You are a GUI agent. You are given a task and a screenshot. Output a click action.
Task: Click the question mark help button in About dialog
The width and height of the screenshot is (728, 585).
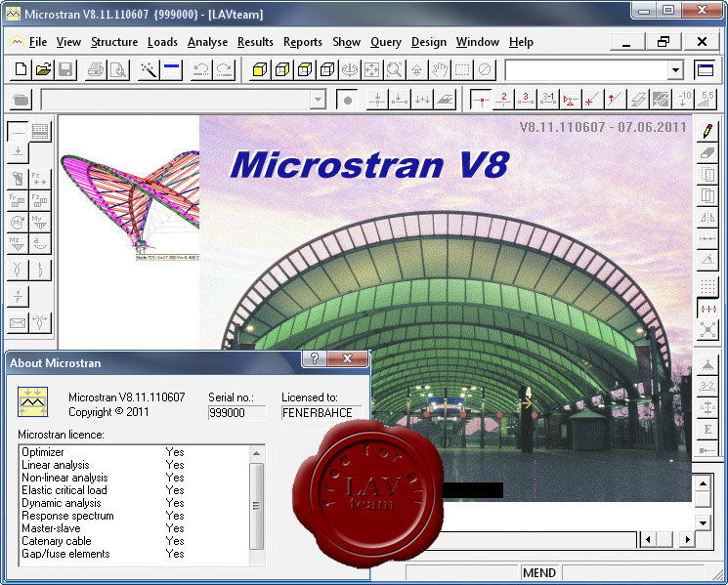click(x=315, y=358)
